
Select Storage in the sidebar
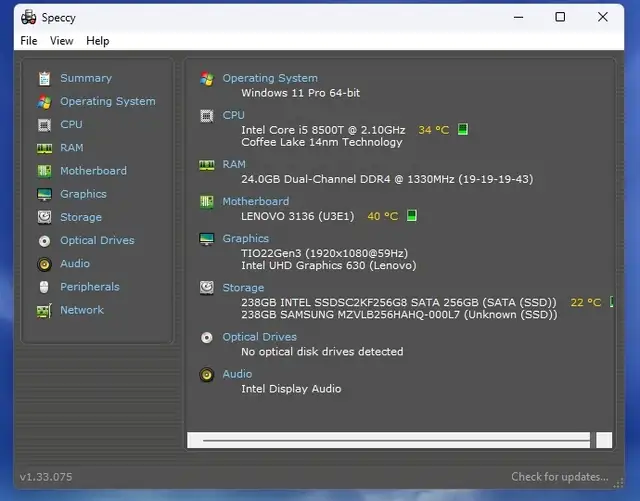[x=81, y=217]
